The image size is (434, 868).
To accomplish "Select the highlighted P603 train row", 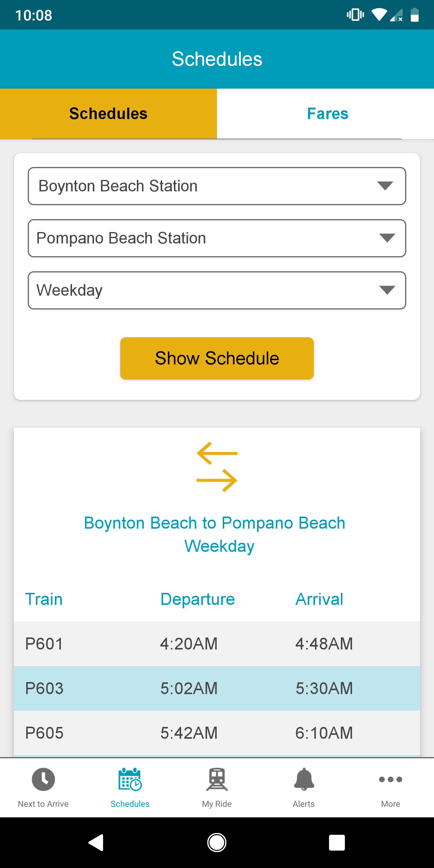I will (217, 688).
